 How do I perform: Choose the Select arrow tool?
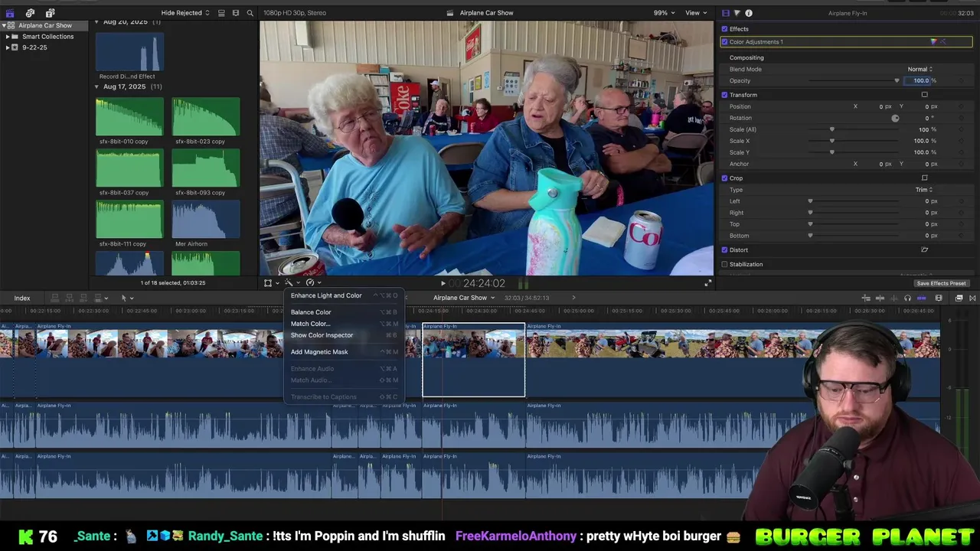coord(123,298)
